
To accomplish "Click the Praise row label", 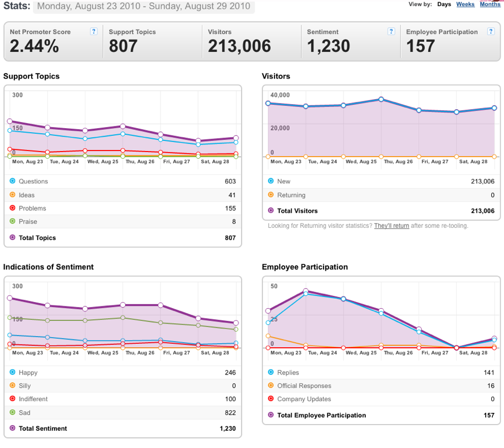I will tap(28, 222).
